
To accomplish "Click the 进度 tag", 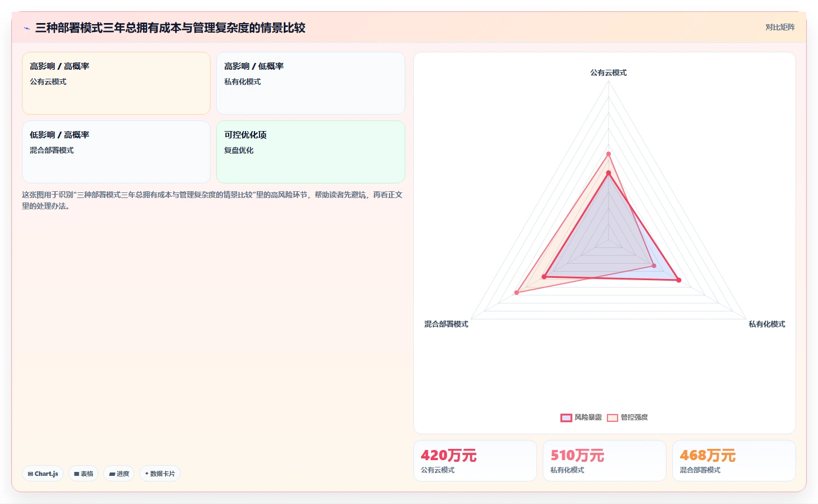I will 119,474.
